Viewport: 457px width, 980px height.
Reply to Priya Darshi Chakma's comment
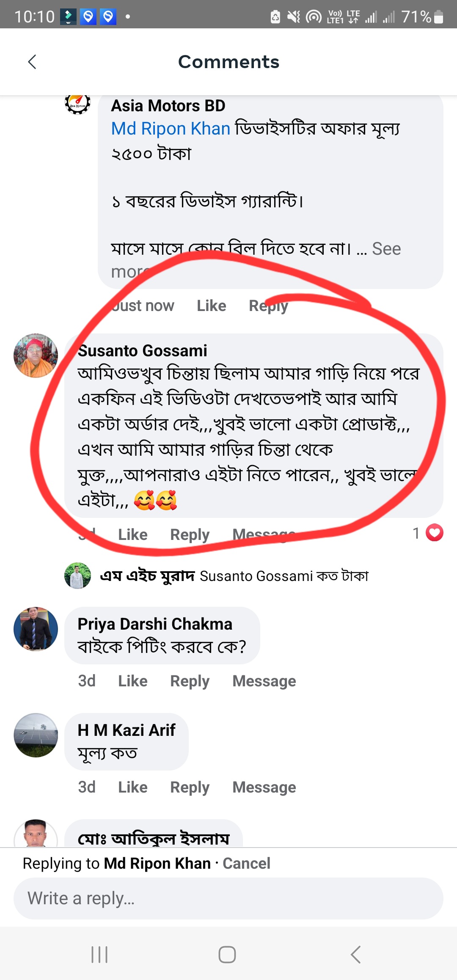point(190,681)
